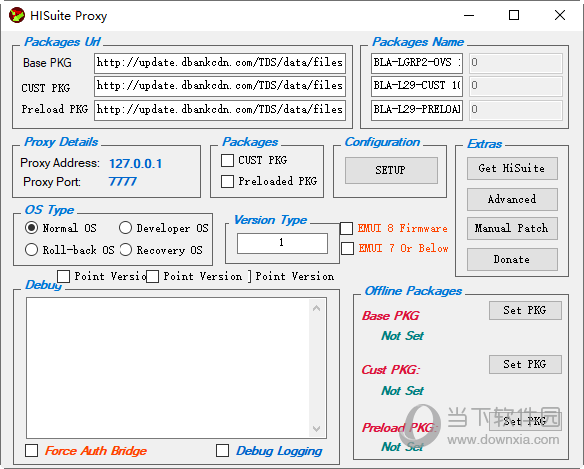Close the HISuite Proxy window
The image size is (584, 469).
[x=560, y=15]
